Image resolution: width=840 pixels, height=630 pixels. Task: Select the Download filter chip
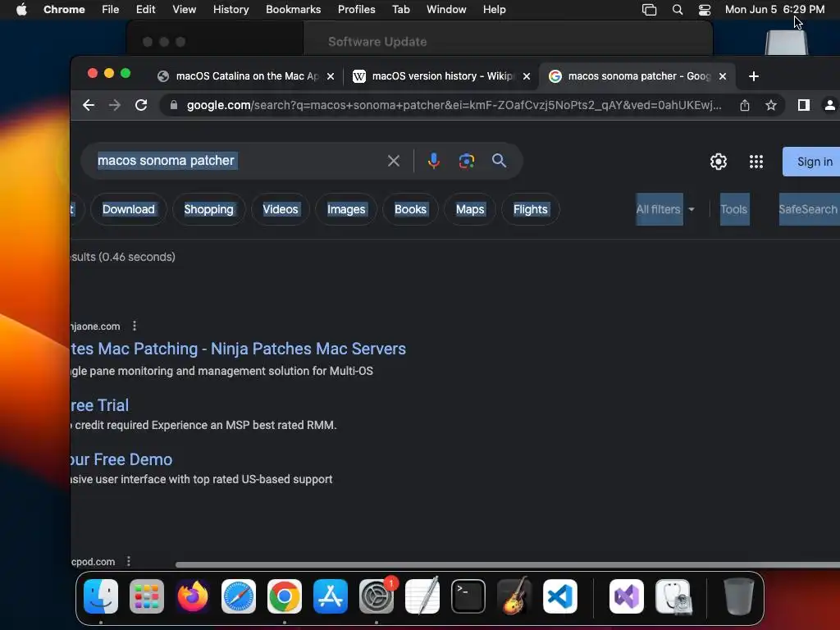pos(129,209)
